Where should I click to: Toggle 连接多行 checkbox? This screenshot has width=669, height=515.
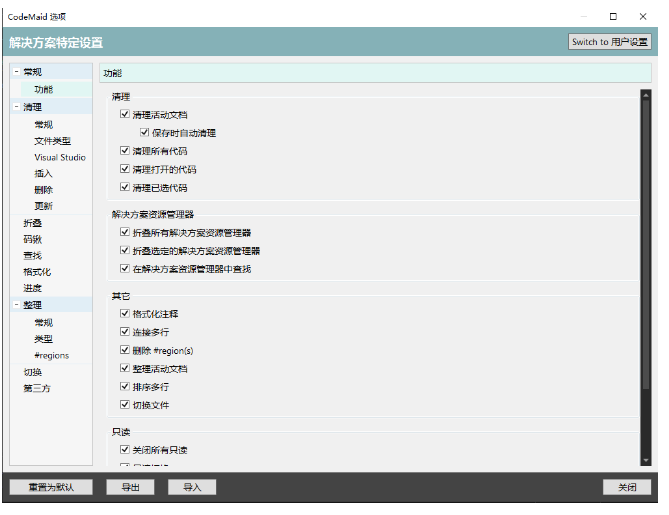(x=125, y=332)
